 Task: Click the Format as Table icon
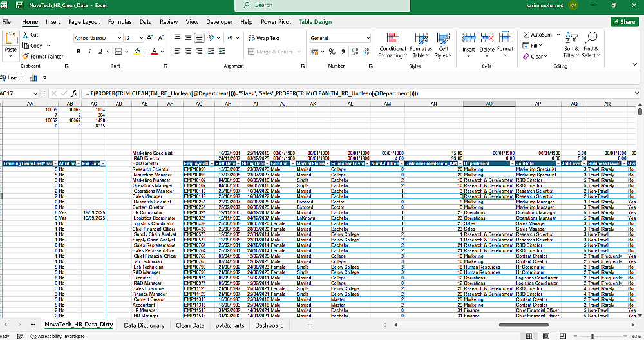(421, 44)
